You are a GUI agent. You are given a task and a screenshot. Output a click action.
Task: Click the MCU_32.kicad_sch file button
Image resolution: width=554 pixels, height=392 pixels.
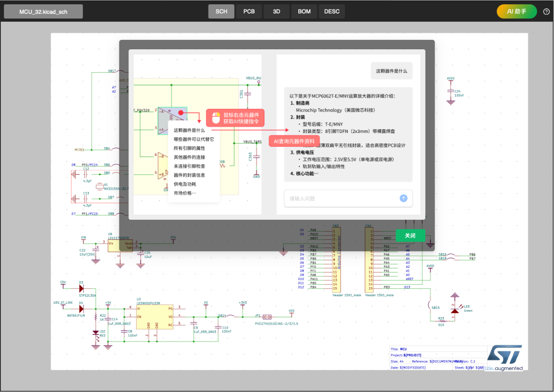pos(43,12)
